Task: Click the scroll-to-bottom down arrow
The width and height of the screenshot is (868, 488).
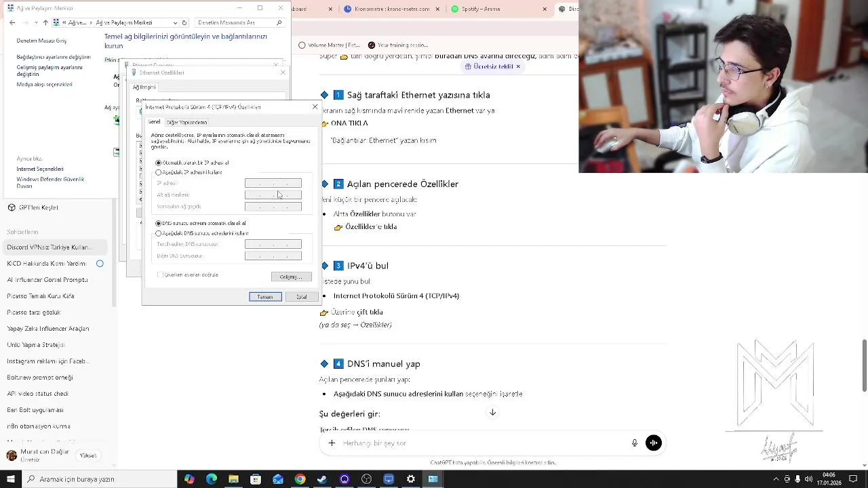Action: 493,412
